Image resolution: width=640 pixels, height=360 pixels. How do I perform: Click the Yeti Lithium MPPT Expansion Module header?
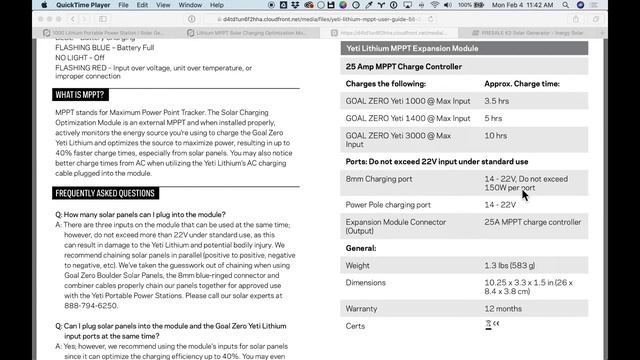click(464, 48)
